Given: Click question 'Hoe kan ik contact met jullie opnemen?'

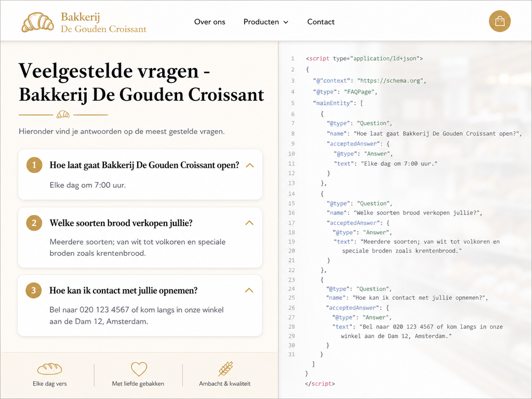Looking at the screenshot, I should [x=123, y=290].
